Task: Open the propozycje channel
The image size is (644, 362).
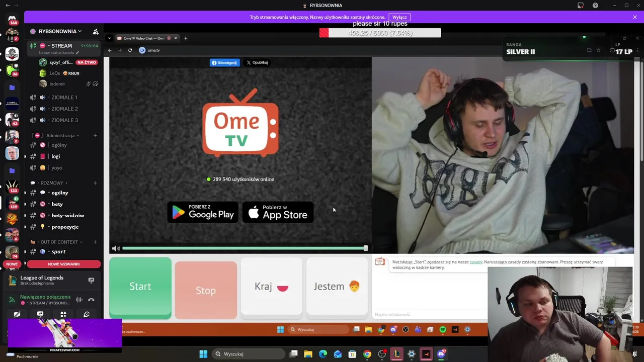Action: coord(64,227)
